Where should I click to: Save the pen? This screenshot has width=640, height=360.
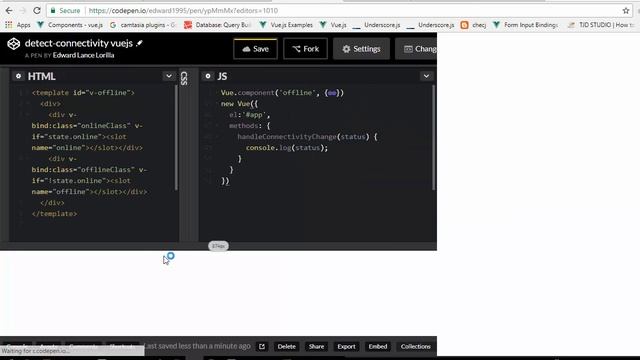pyautogui.click(x=256, y=49)
